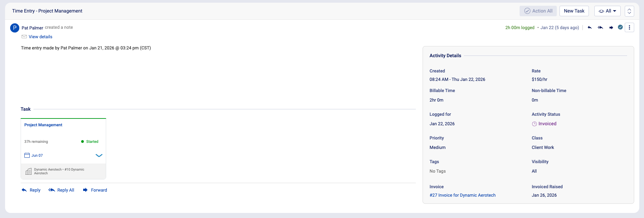Click the New Task button
Image resolution: width=644 pixels, height=218 pixels.
pos(574,11)
